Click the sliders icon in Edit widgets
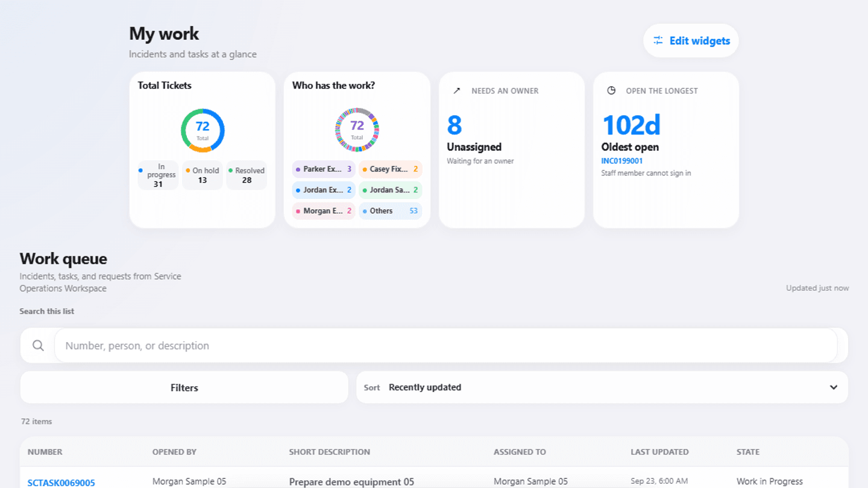The width and height of the screenshot is (868, 488). tap(658, 40)
